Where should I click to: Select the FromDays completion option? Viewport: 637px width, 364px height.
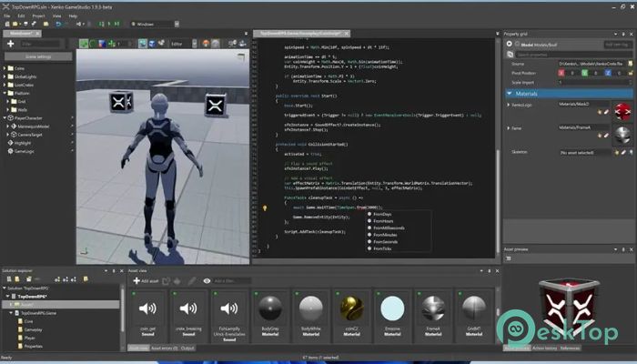pos(382,214)
